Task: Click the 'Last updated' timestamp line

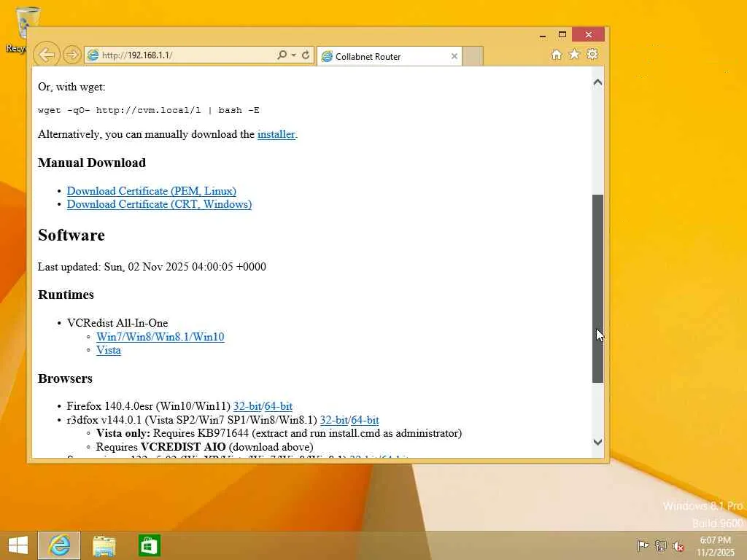Action: (x=152, y=267)
